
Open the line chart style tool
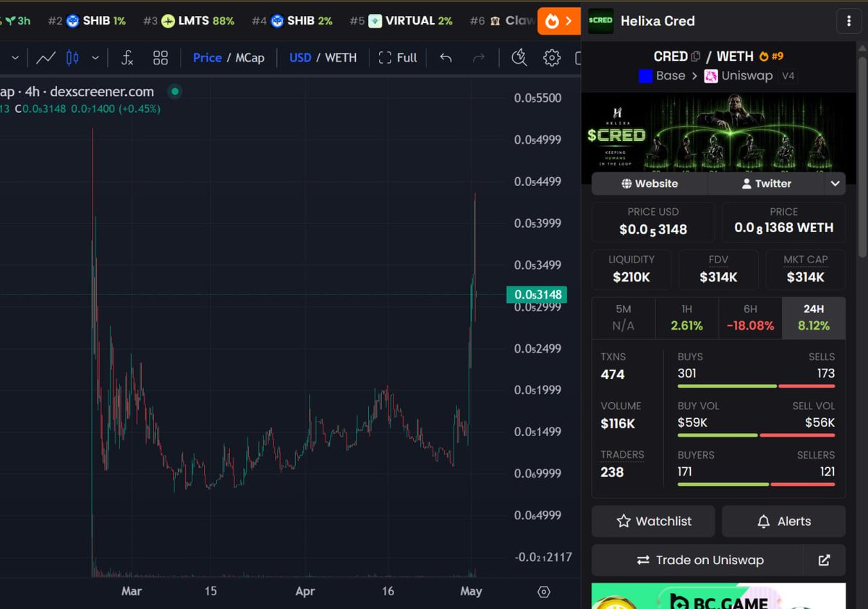46,58
